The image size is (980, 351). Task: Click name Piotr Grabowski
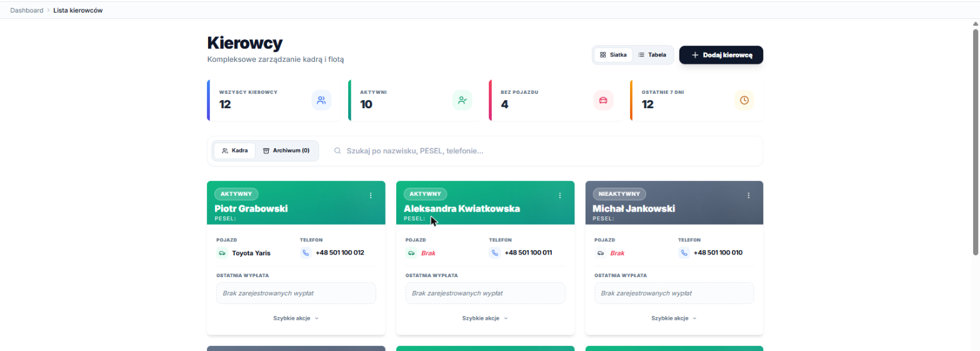(251, 208)
